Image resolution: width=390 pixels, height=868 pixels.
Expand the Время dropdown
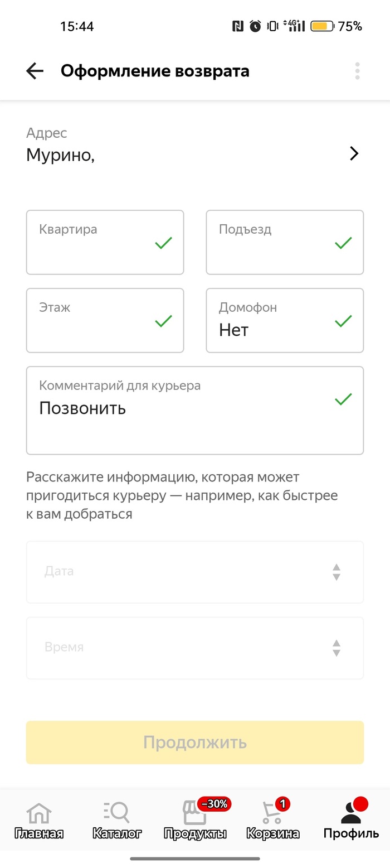point(195,648)
